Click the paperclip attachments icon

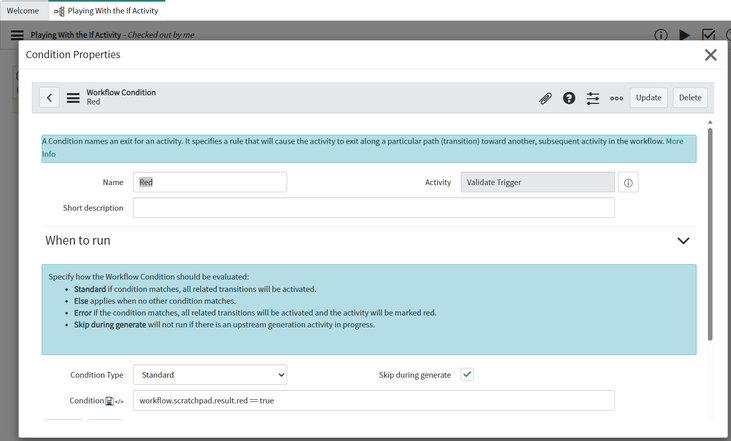coord(545,98)
